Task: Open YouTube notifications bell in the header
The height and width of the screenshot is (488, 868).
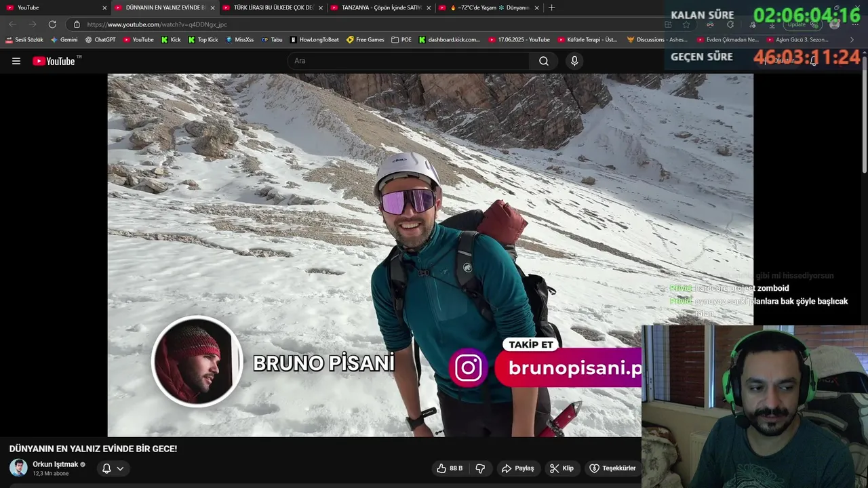Action: pos(814,61)
